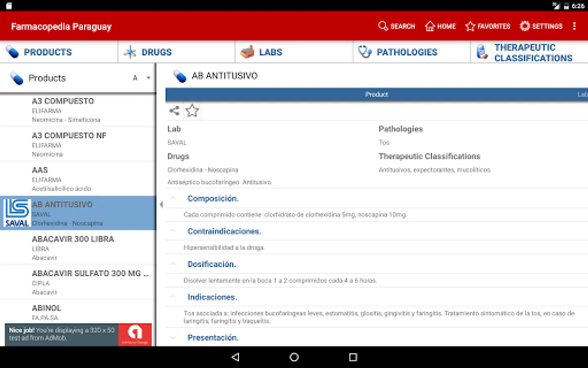The image size is (588, 368).
Task: Click pill icon in Products list header
Action: pos(17,78)
